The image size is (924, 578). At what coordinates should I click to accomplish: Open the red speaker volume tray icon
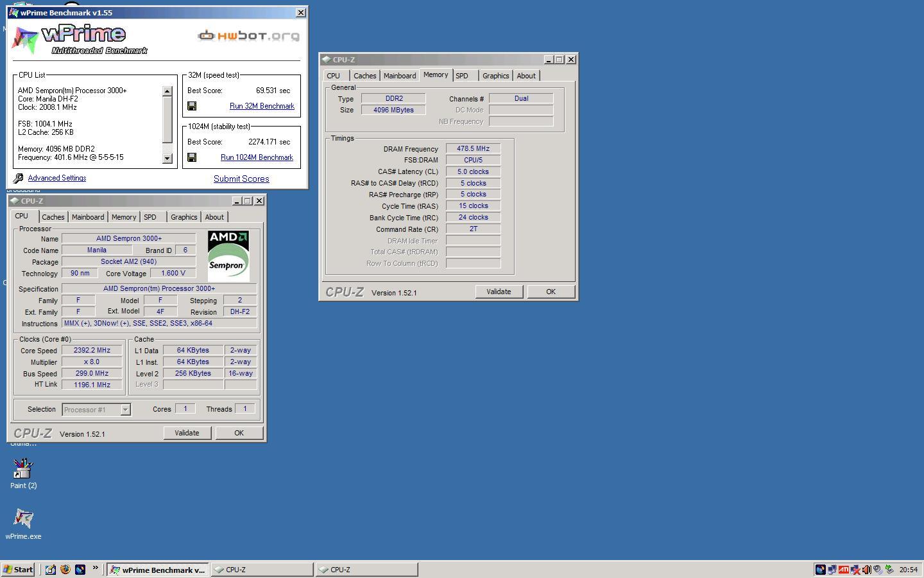pos(866,570)
